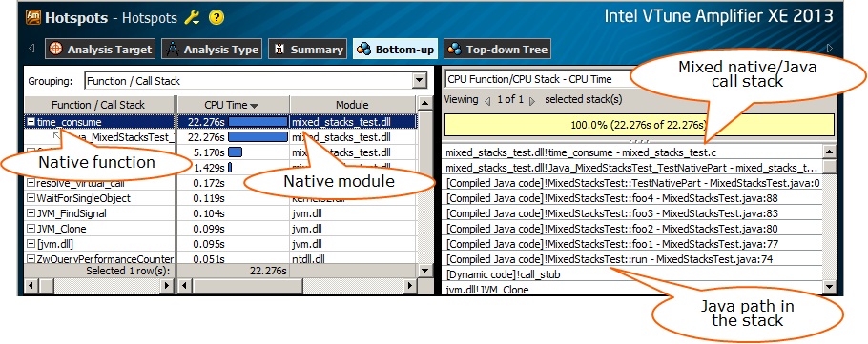Click the stack pane scrollbar down arrow
Screen dimensions: 868x344
829,287
